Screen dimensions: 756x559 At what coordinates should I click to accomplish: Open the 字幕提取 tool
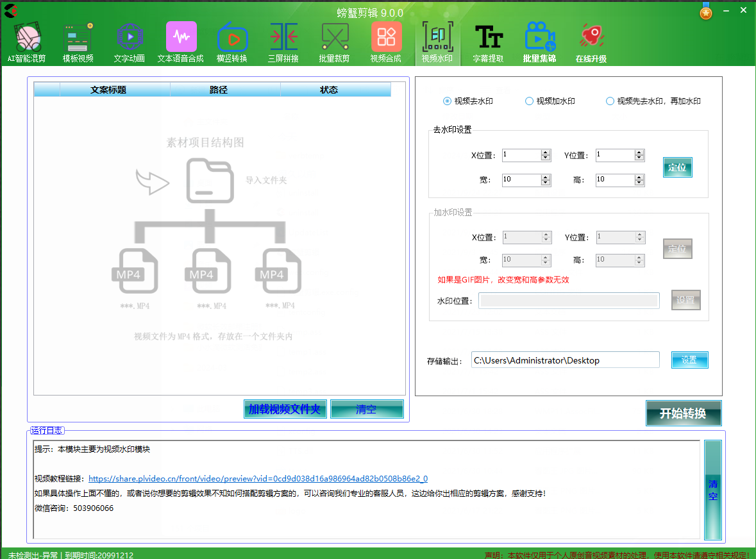pos(488,43)
